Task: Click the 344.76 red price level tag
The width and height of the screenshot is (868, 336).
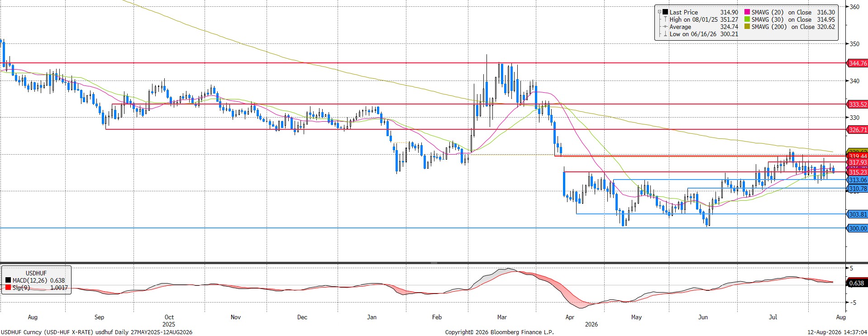Action: 857,63
